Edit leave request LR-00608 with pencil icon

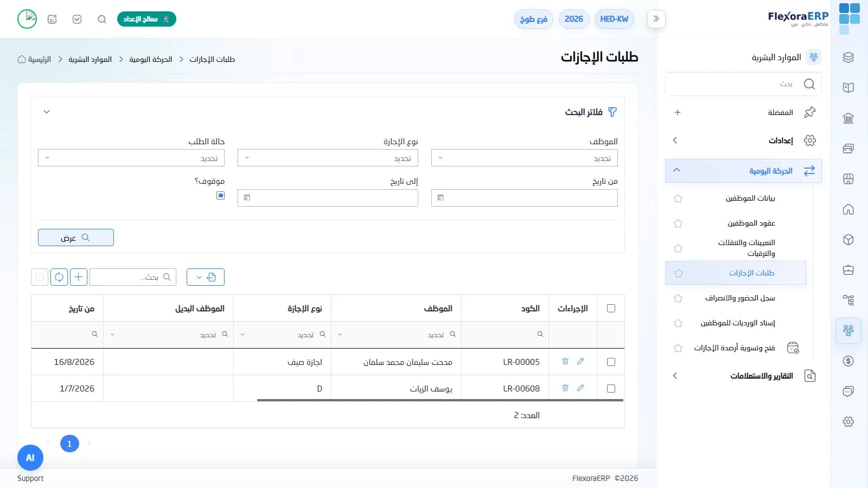(580, 388)
